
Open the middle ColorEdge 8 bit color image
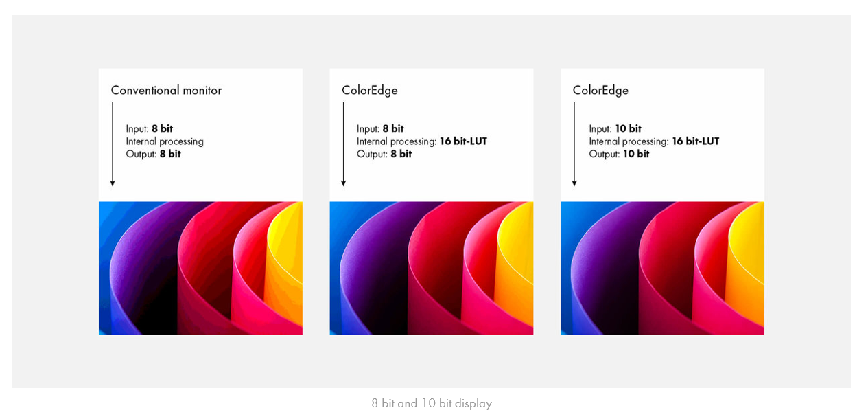pyautogui.click(x=431, y=268)
